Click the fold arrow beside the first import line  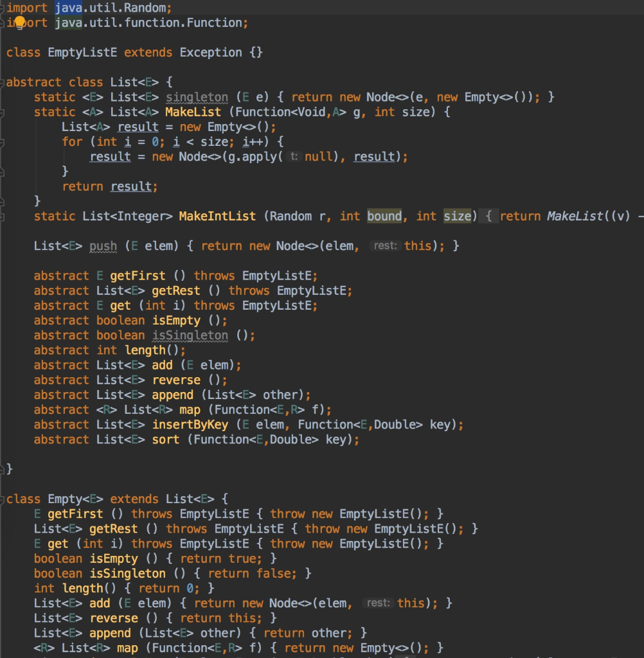tap(3, 8)
